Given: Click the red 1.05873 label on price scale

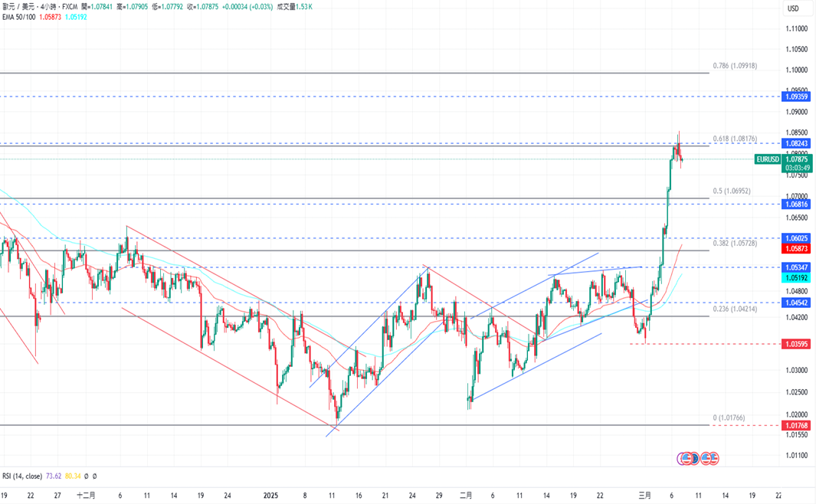Looking at the screenshot, I should tap(796, 249).
